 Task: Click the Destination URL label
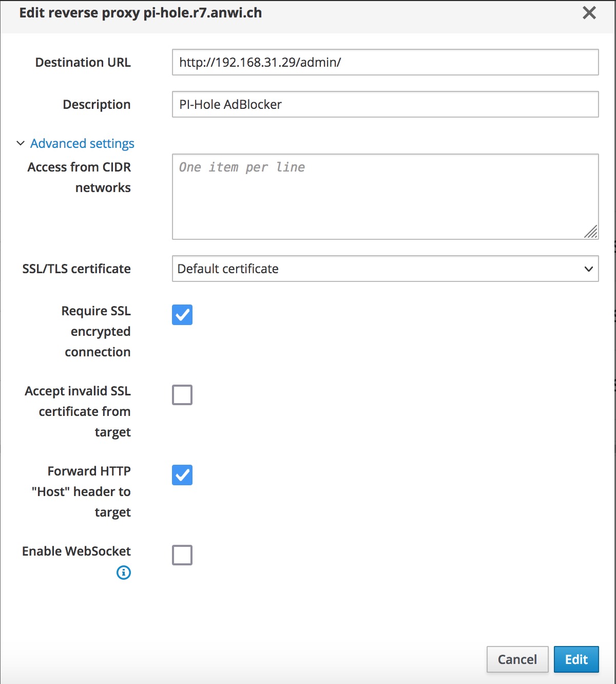[83, 62]
